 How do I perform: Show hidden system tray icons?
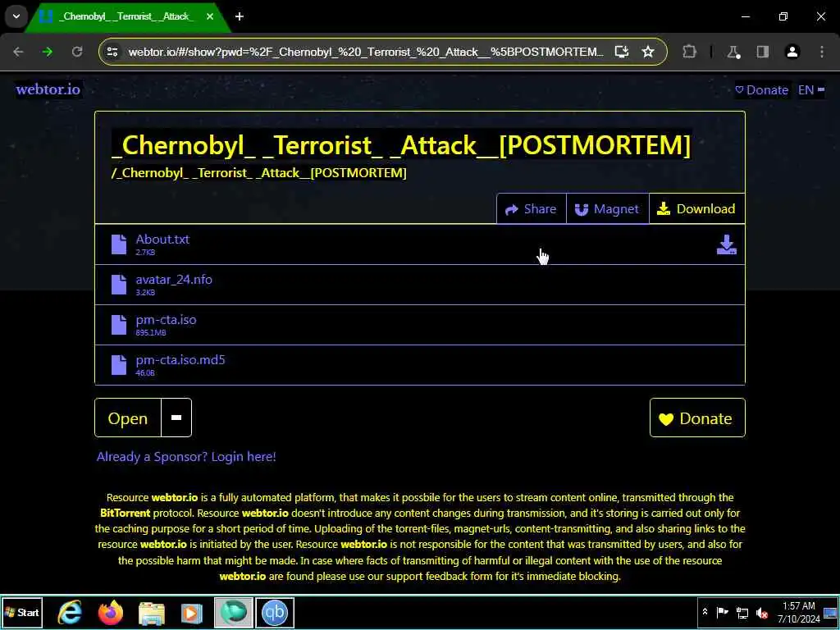click(x=705, y=612)
